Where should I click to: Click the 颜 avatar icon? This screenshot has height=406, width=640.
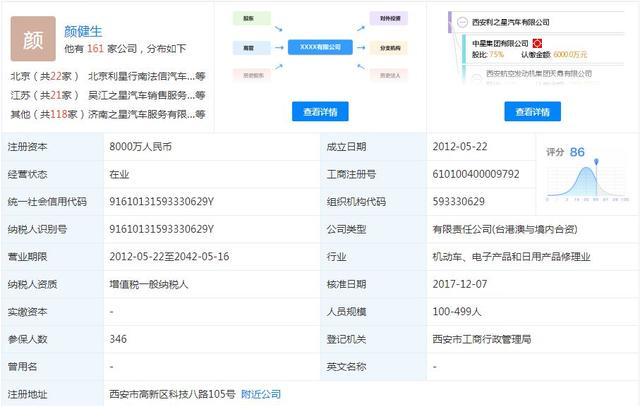(x=33, y=39)
